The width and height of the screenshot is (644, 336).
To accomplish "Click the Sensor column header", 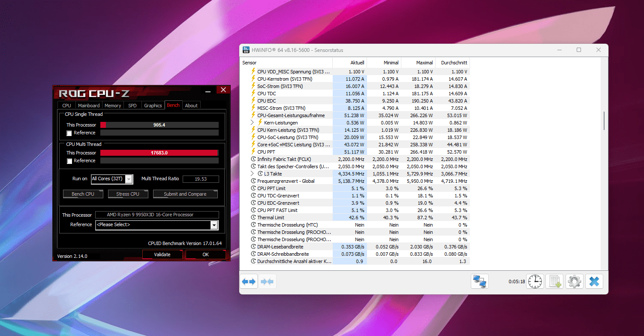I will pyautogui.click(x=286, y=63).
